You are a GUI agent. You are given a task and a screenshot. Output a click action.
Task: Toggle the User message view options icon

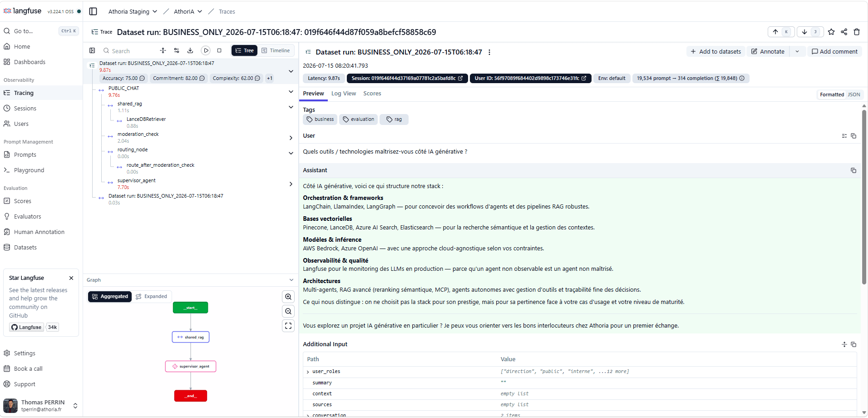point(844,136)
